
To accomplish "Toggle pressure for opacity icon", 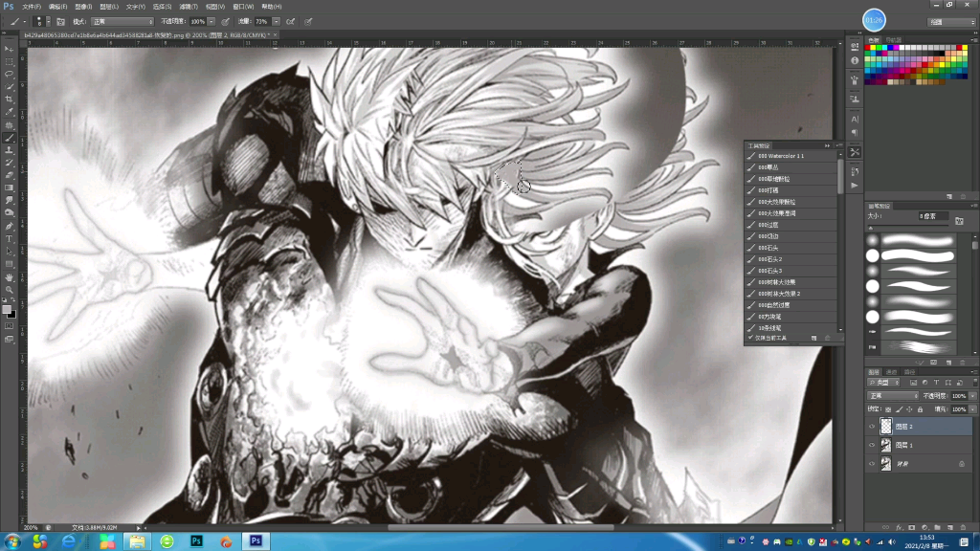I will (x=226, y=21).
